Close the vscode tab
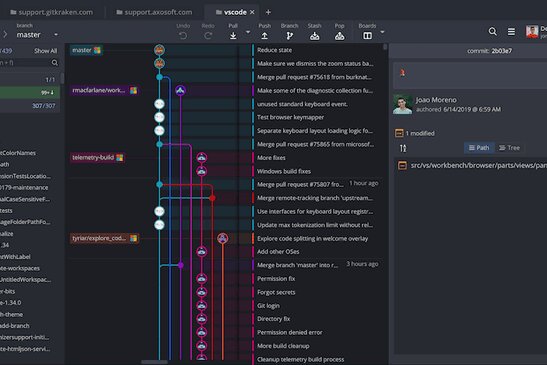This screenshot has height=365, width=547. tap(252, 12)
